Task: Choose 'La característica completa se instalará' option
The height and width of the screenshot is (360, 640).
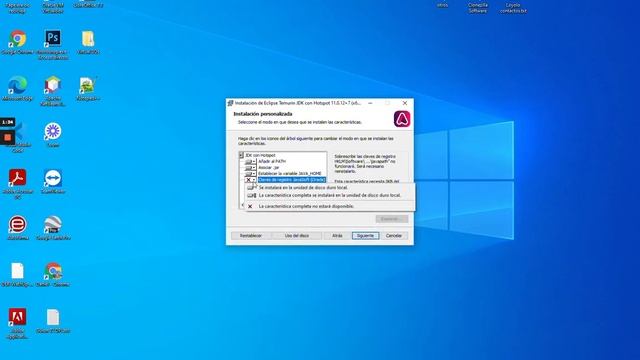Action: pyautogui.click(x=330, y=196)
